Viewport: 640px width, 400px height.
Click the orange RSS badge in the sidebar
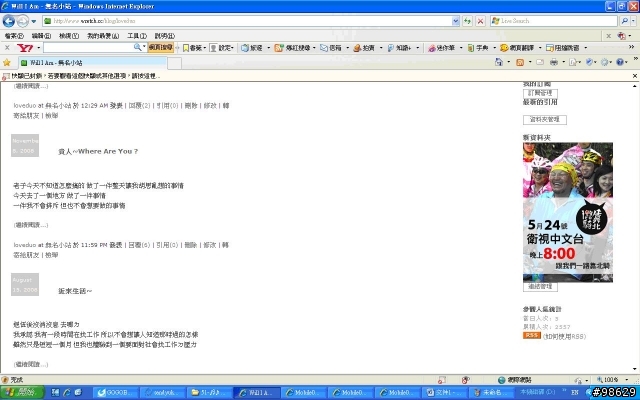(x=531, y=335)
